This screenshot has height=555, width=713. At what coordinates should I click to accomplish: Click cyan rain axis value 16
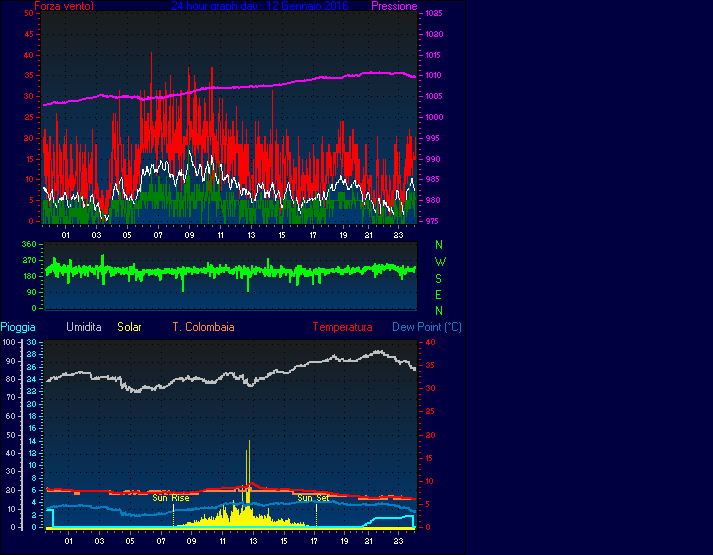[32, 428]
